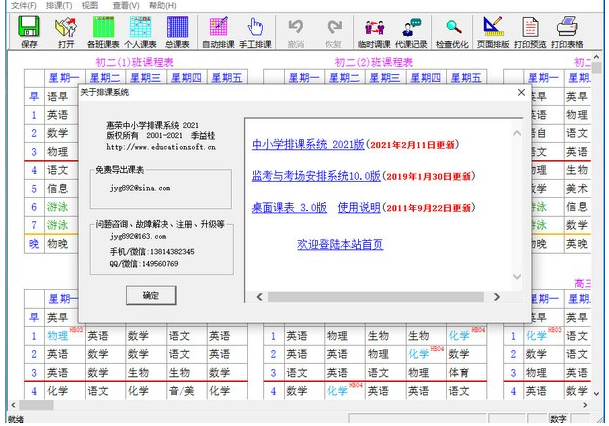Open 代课记录 substitute records
Viewport: 609px width, 426px height.
point(411,32)
